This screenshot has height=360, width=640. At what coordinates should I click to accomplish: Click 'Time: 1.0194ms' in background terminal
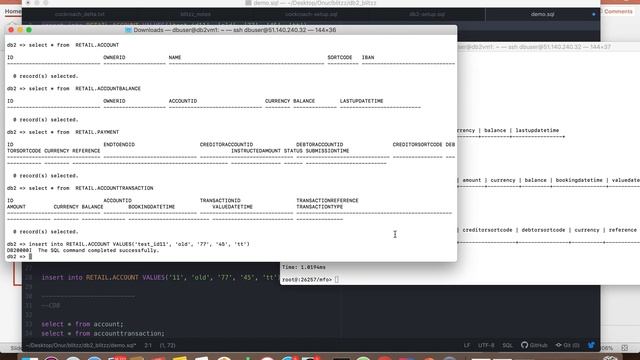(304, 267)
